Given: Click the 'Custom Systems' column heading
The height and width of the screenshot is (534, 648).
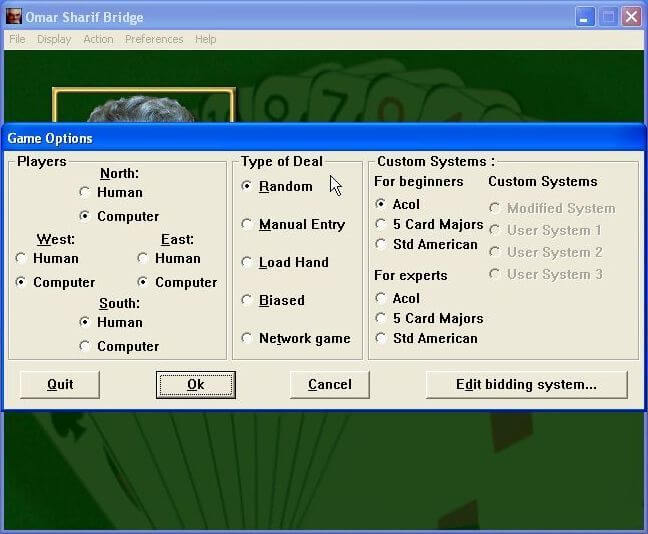Looking at the screenshot, I should click(543, 181).
